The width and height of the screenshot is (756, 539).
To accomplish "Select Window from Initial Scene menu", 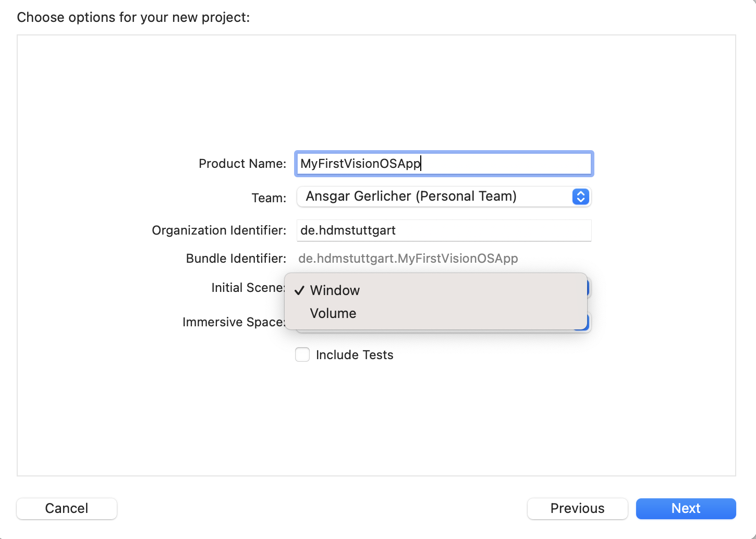I will point(436,290).
